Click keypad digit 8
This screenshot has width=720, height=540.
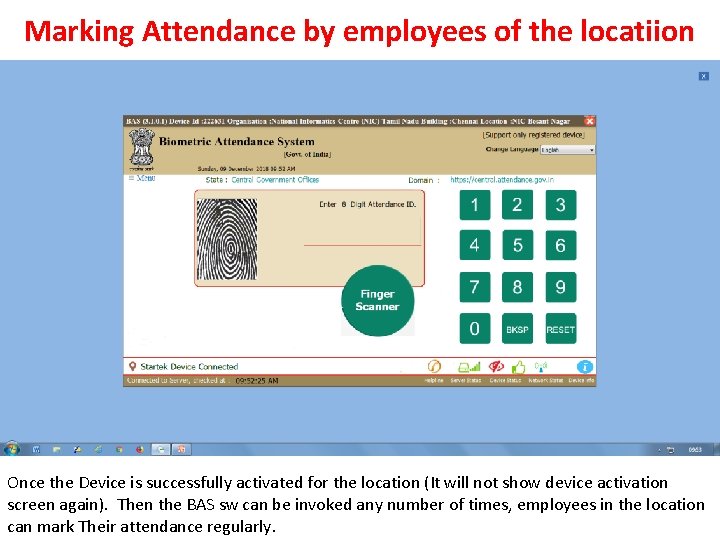coord(517,287)
